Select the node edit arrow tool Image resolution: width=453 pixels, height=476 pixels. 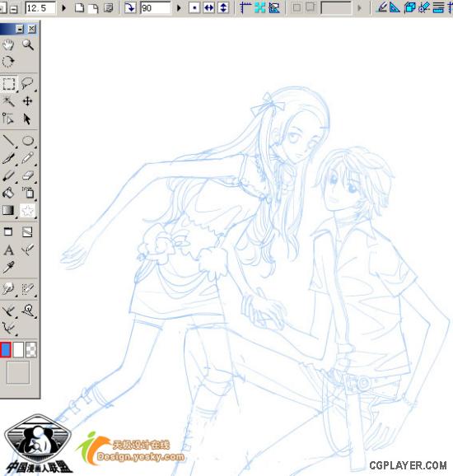click(x=8, y=119)
